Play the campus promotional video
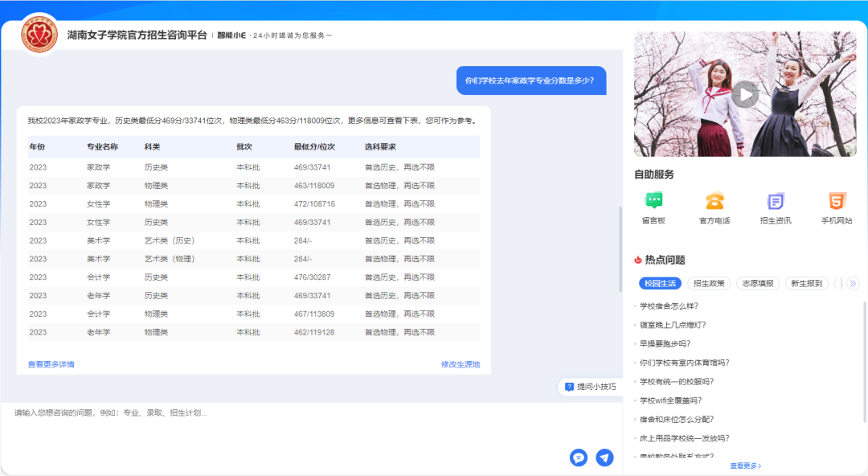 [745, 94]
